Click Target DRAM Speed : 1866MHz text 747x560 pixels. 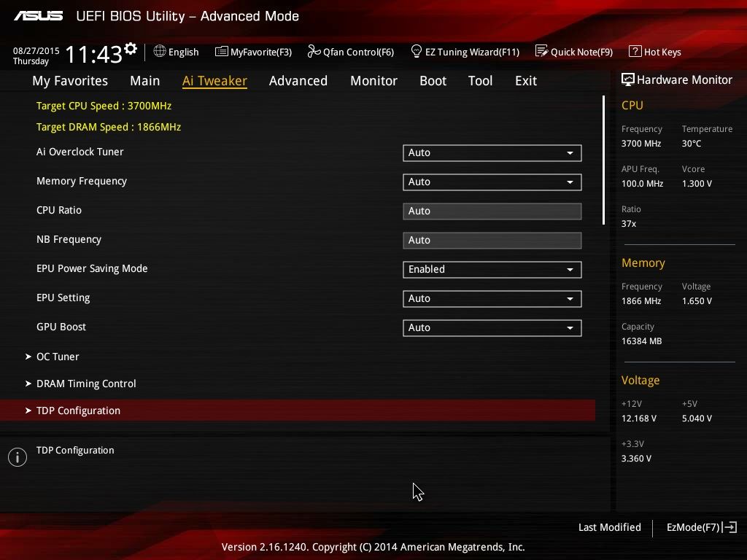click(109, 127)
